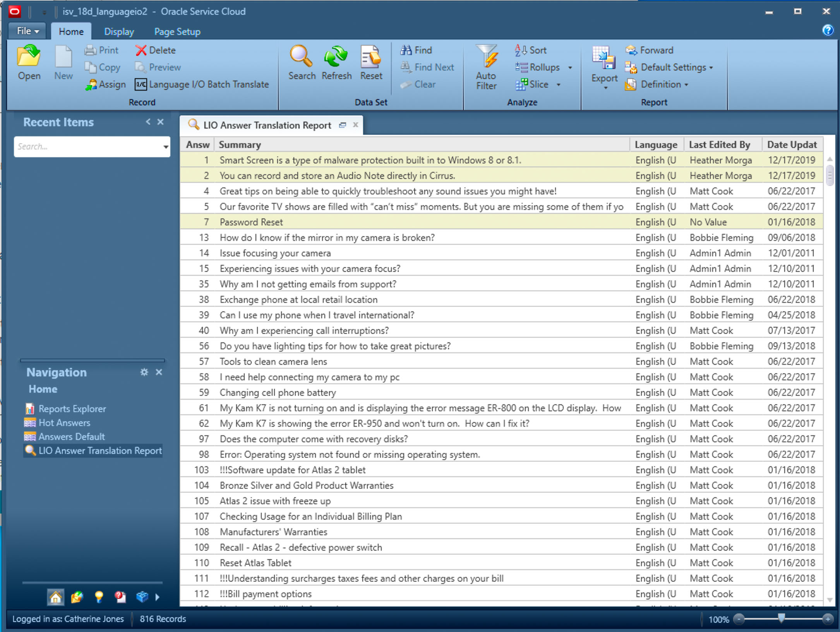This screenshot has width=840, height=632.
Task: Open quick access toolbar customize arrow
Action: point(44,12)
